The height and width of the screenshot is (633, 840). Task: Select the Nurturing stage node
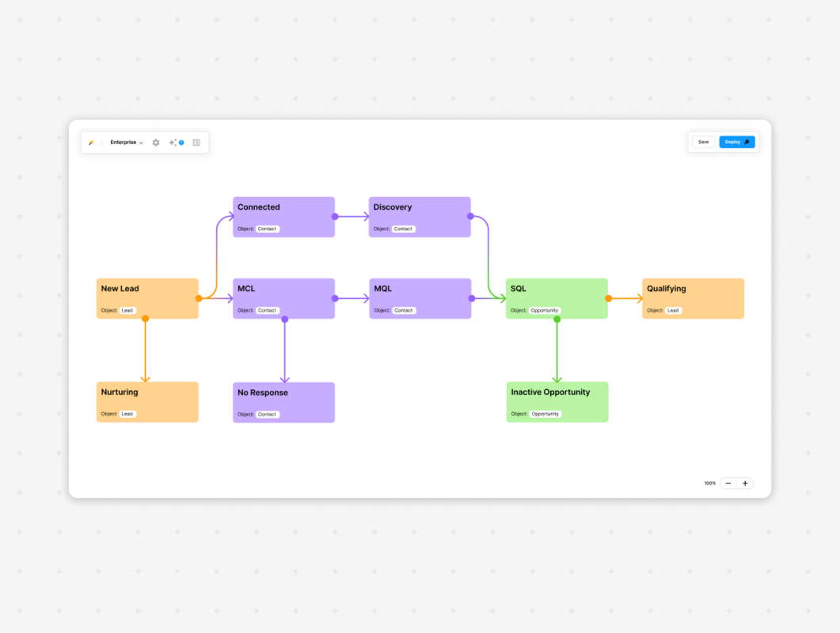147,402
